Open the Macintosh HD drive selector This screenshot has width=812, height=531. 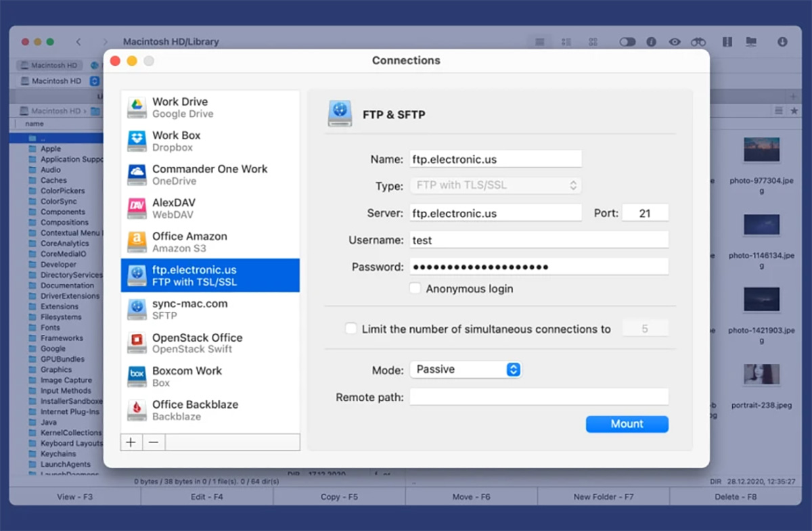[95, 80]
